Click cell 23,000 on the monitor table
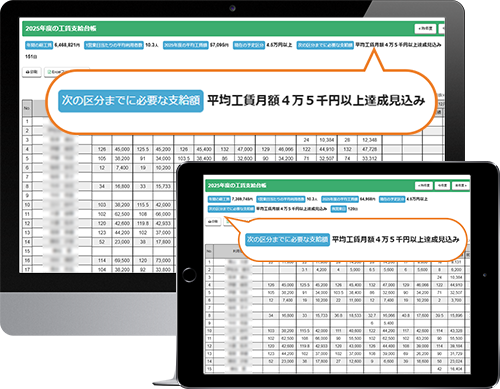Image resolution: width=500 pixels, height=389 pixels. [122, 242]
